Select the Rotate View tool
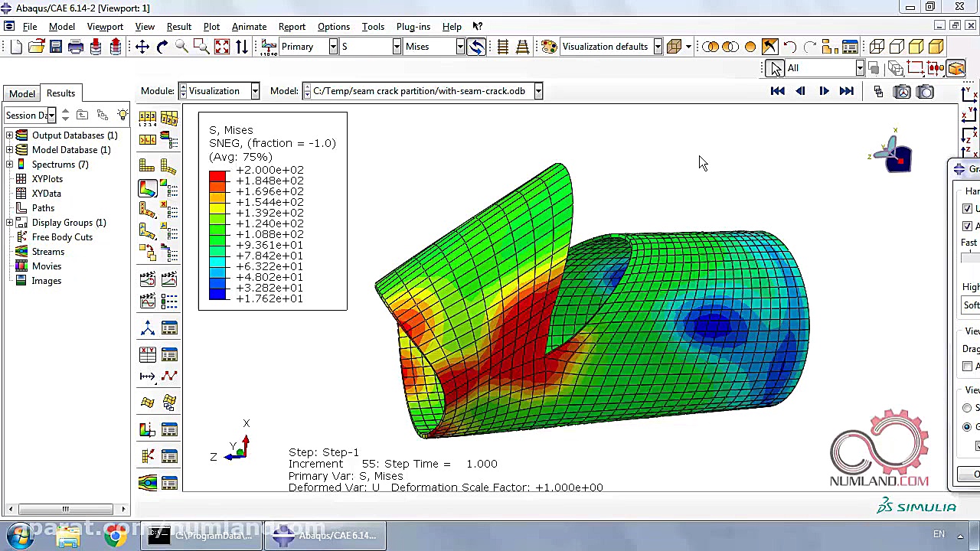980x551 pixels. pos(162,47)
